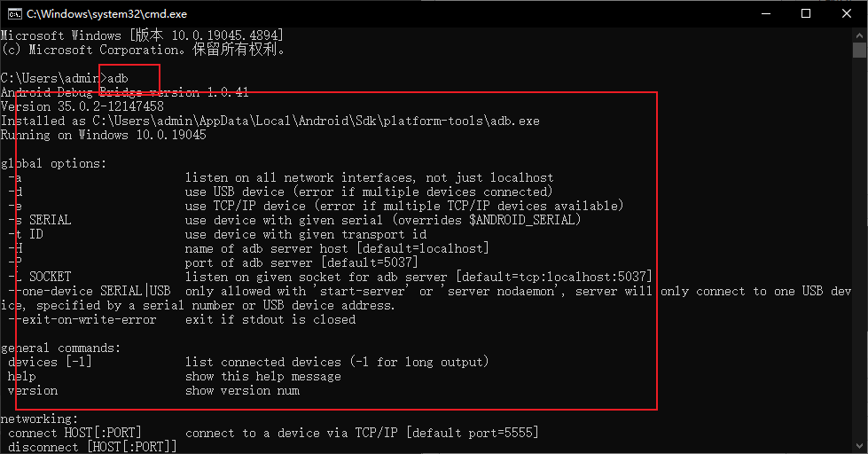Click the vertical scrollbar thumb
The height and width of the screenshot is (454, 868).
point(859,50)
